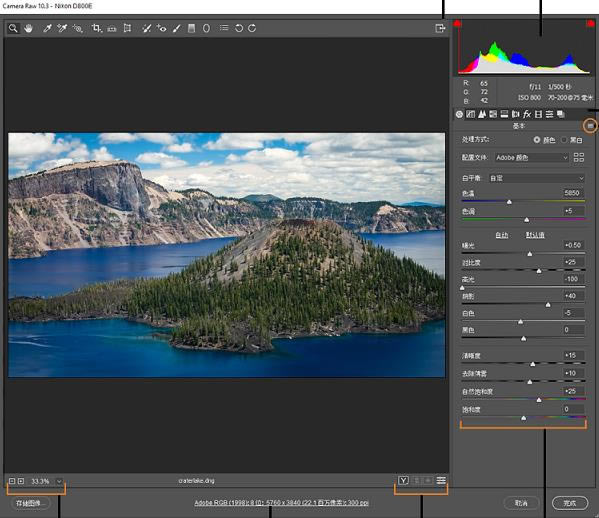Open the White Balance dropdown

click(x=536, y=178)
